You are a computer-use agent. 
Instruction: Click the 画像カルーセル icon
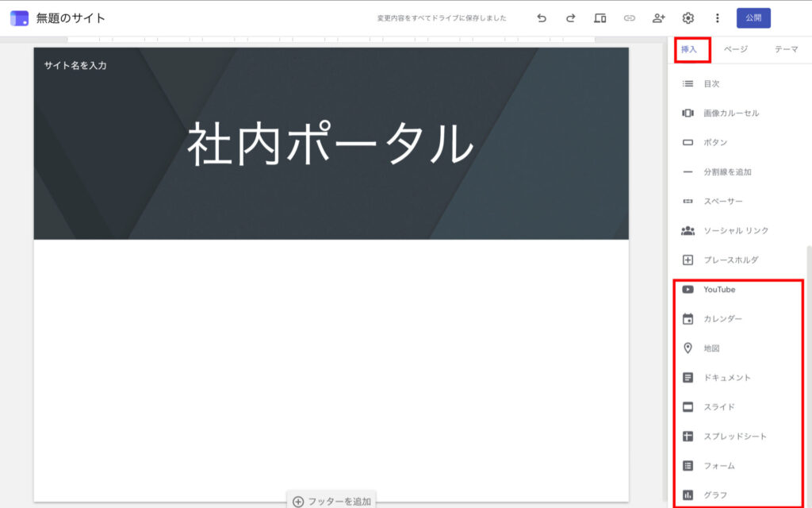coord(688,113)
